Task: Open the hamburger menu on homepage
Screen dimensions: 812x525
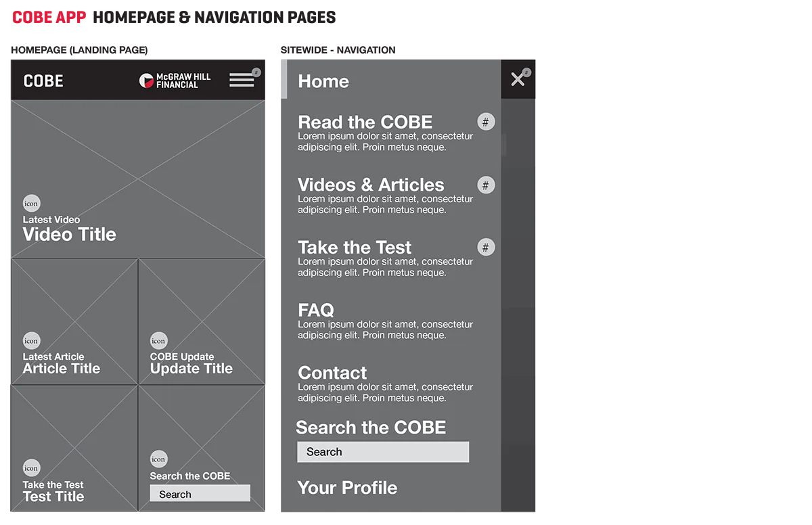Action: [x=242, y=81]
